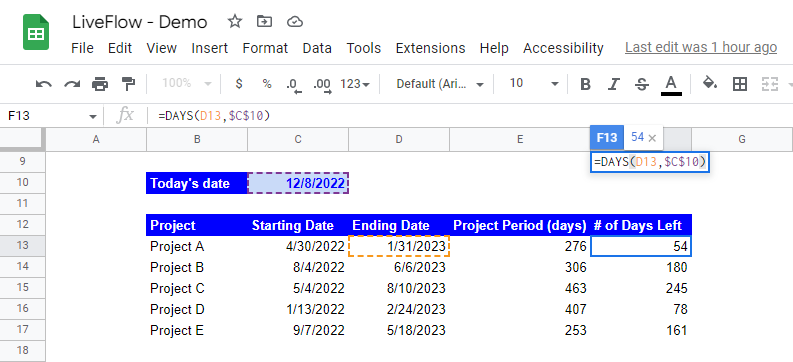This screenshot has width=793, height=362.
Task: Open the Data menu
Action: click(x=317, y=48)
